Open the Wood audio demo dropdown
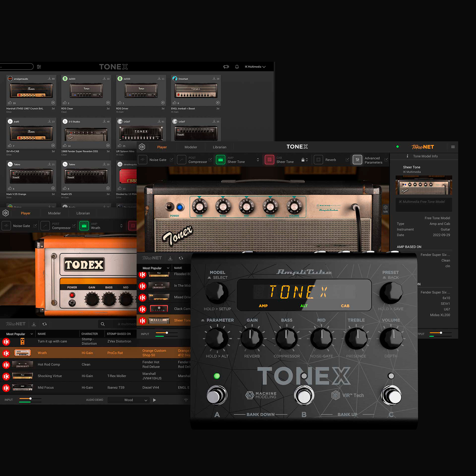 coord(129,400)
